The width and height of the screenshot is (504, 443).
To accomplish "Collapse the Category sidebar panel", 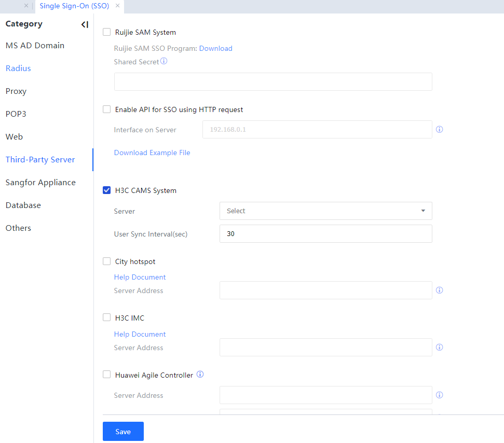I will (85, 24).
